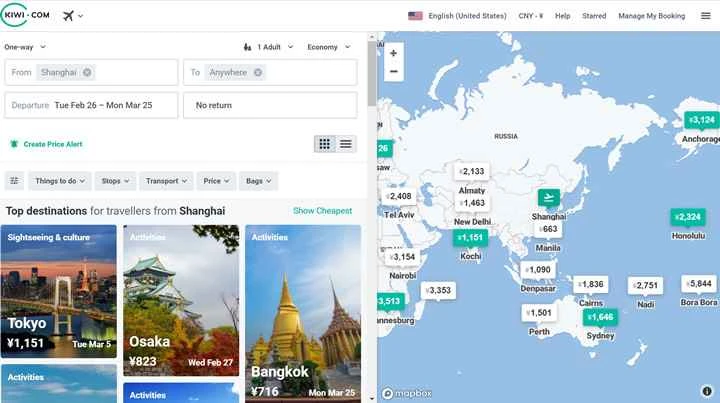
Task: Remove the Anywhere destination tag
Action: click(x=257, y=72)
